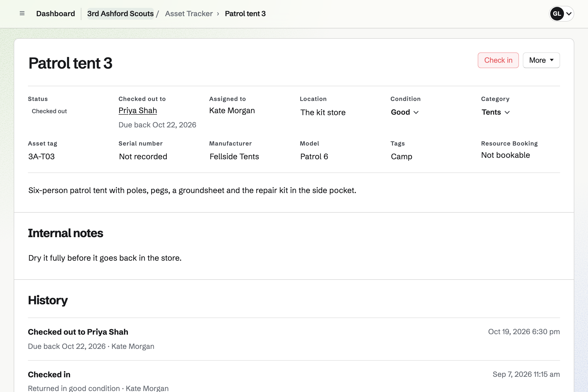Viewport: 588px width, 392px height.
Task: Open the More actions dropdown
Action: 541,60
